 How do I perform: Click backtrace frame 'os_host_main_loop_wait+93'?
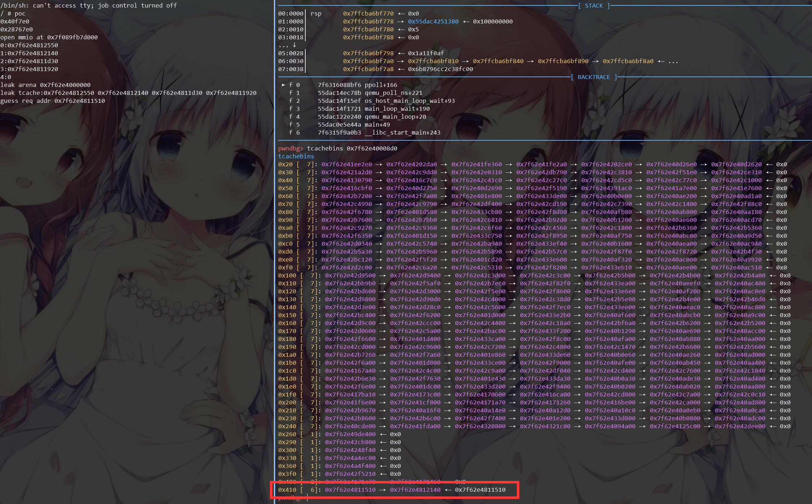[410, 101]
